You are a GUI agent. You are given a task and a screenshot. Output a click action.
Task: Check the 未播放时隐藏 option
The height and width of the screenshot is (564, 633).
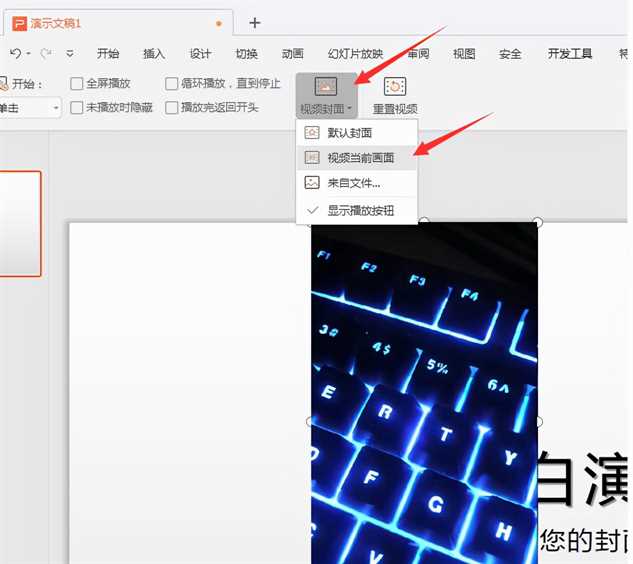[77, 107]
